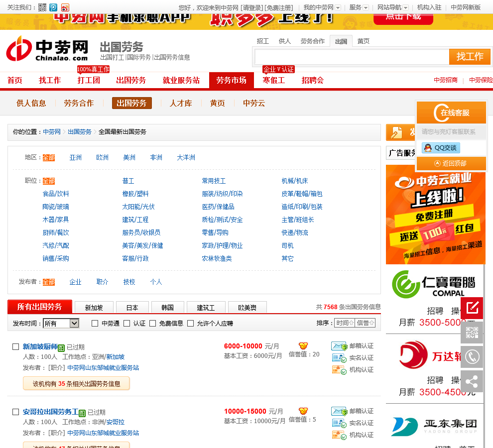Switch to the 新加坡 tab

pos(94,308)
